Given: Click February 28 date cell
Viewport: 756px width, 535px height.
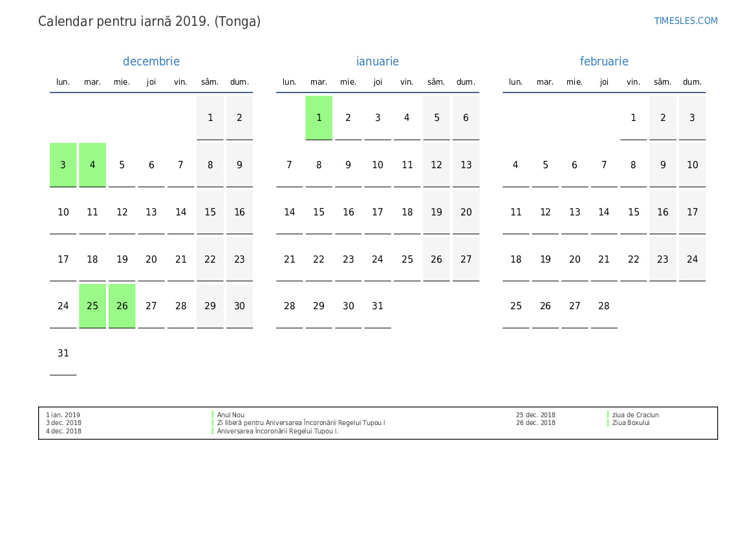Looking at the screenshot, I should 604,306.
